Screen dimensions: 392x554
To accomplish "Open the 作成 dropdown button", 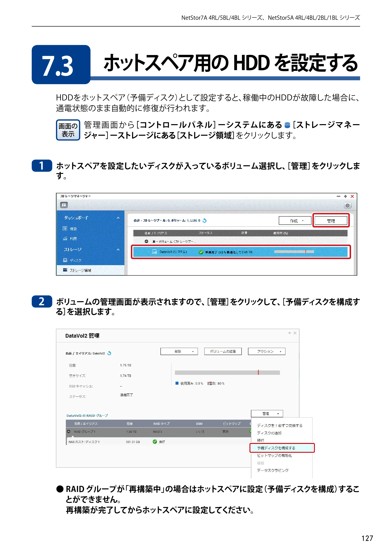I will click(295, 221).
